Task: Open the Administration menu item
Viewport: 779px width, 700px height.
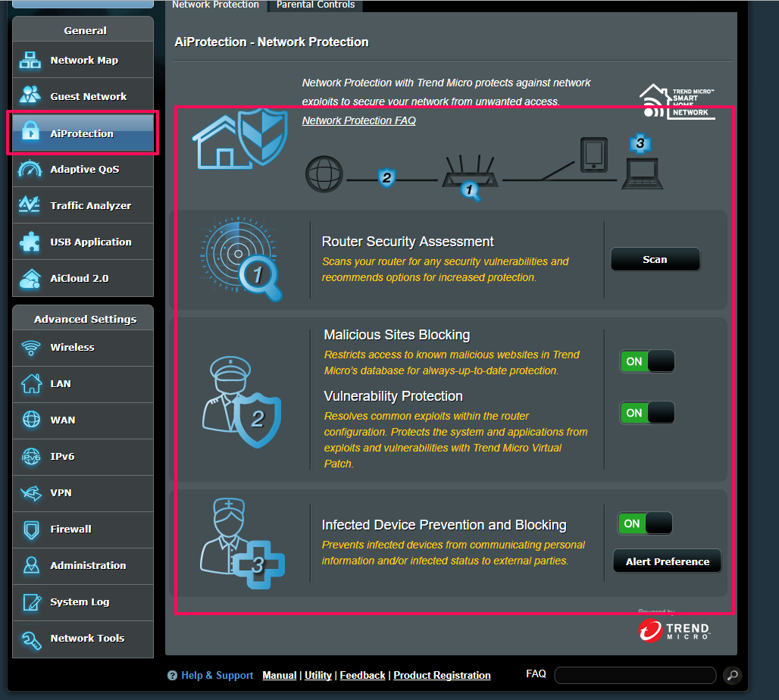Action: [x=83, y=565]
